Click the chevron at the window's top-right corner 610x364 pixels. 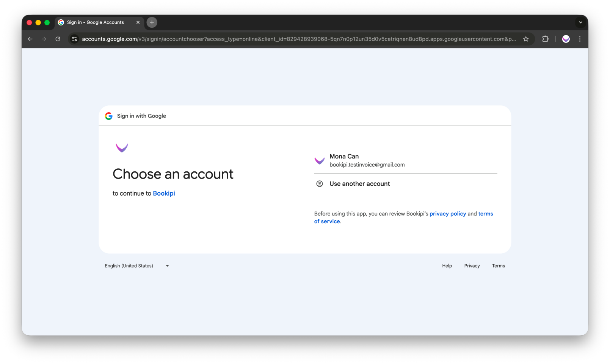pos(580,22)
